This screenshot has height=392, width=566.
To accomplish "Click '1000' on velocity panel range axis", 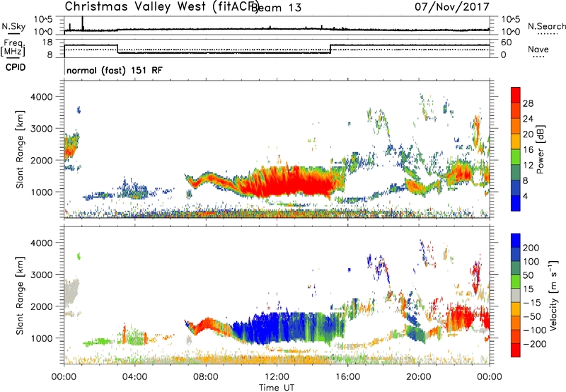I will pyautogui.click(x=42, y=338).
